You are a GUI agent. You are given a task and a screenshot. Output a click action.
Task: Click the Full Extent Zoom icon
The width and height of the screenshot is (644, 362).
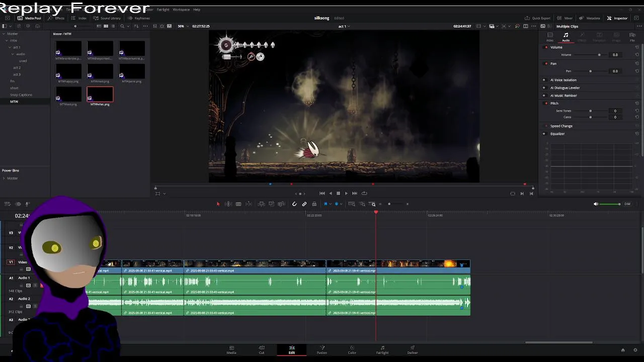[352, 204]
